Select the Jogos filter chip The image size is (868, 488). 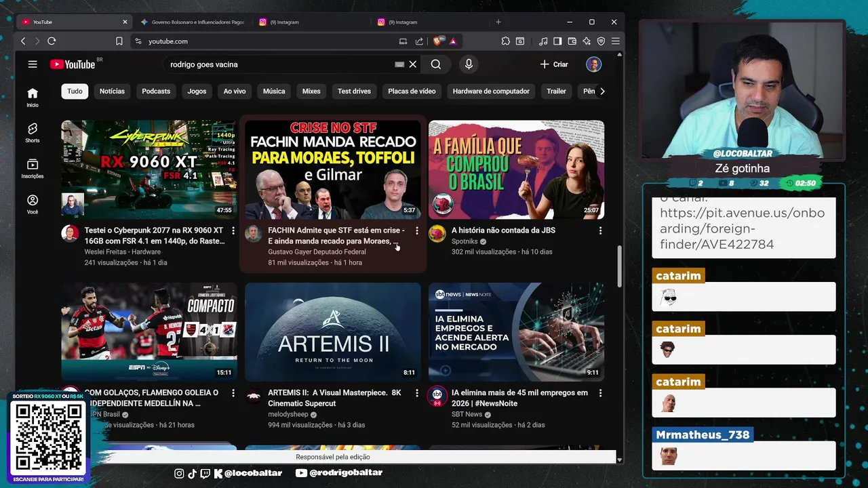click(x=197, y=91)
